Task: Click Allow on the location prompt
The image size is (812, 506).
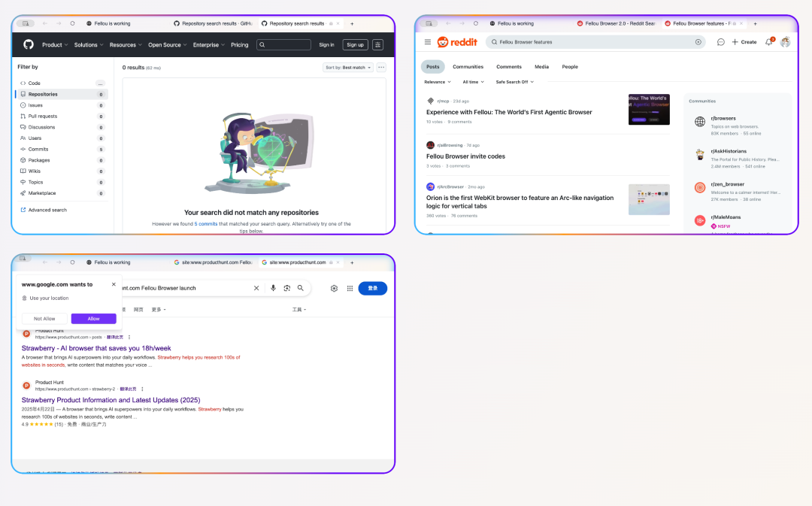Action: (x=94, y=319)
